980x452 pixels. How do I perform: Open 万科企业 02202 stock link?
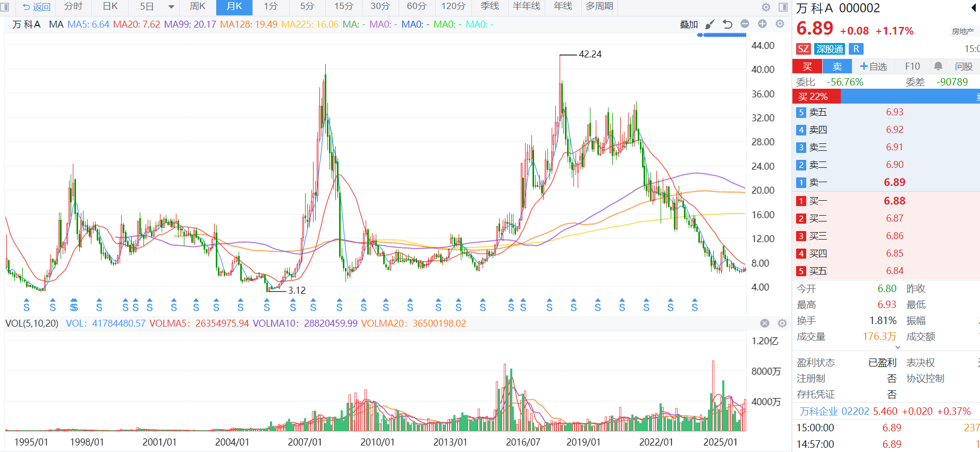pyautogui.click(x=834, y=412)
